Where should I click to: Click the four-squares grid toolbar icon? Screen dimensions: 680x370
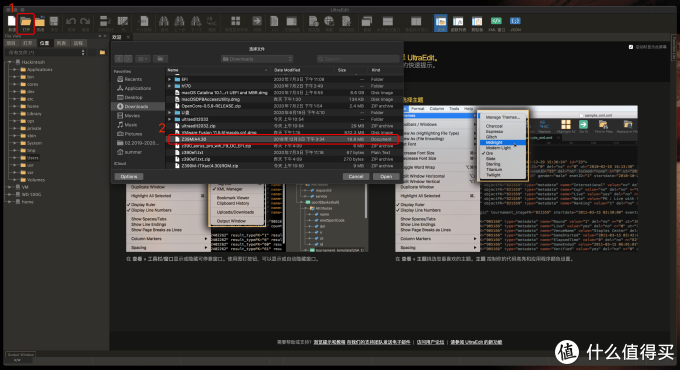click(235, 21)
